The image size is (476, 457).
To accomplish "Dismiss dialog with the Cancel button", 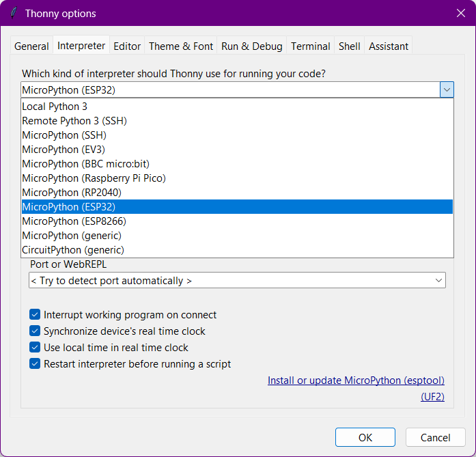I will (x=435, y=437).
